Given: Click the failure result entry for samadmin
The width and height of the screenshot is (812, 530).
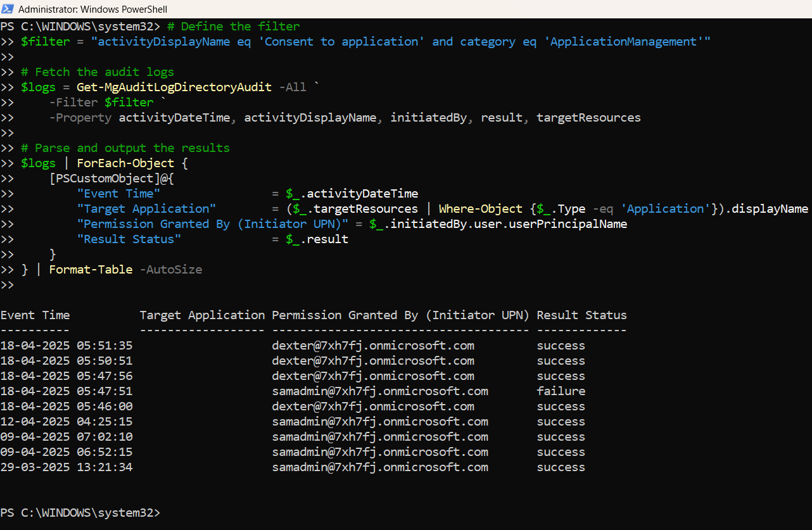Looking at the screenshot, I should 561,391.
